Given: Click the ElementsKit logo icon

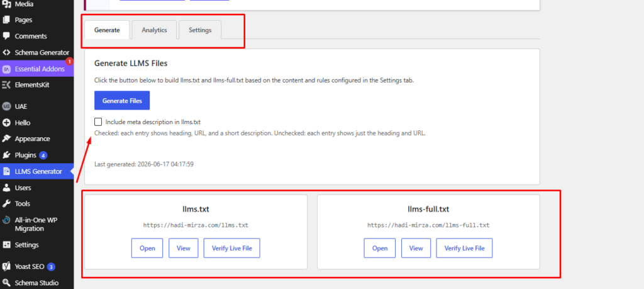Looking at the screenshot, I should pos(6,85).
